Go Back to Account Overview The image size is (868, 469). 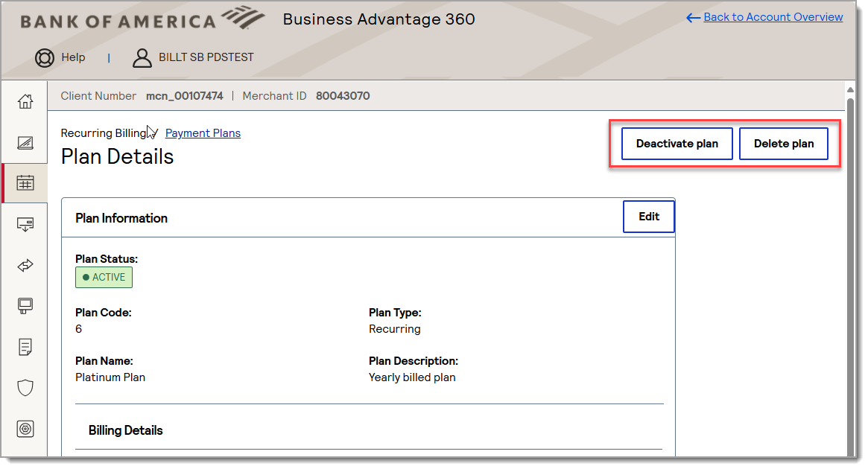[x=773, y=17]
